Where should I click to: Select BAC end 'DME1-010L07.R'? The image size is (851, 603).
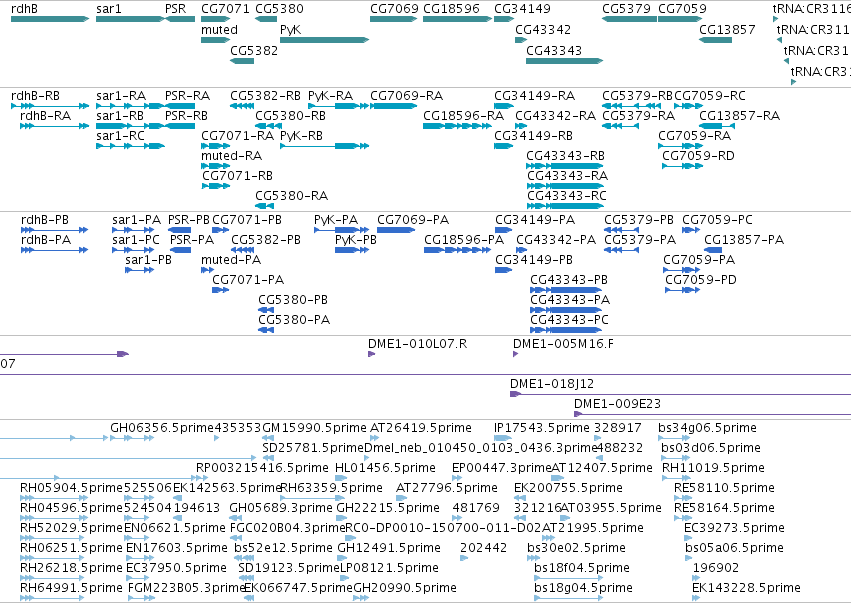(x=417, y=344)
